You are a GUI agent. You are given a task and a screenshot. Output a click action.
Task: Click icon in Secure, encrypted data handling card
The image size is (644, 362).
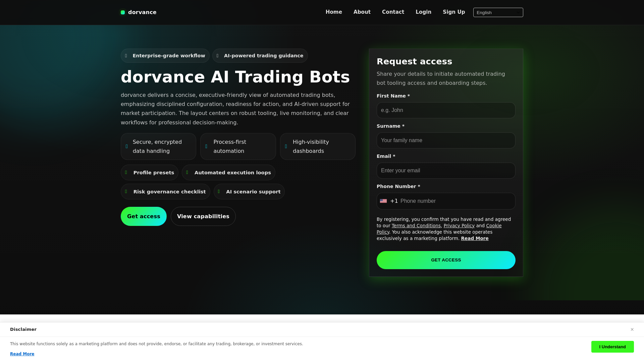[126, 146]
